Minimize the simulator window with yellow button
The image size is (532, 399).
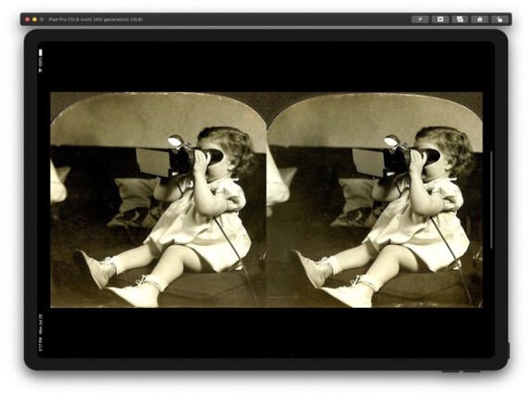point(34,19)
